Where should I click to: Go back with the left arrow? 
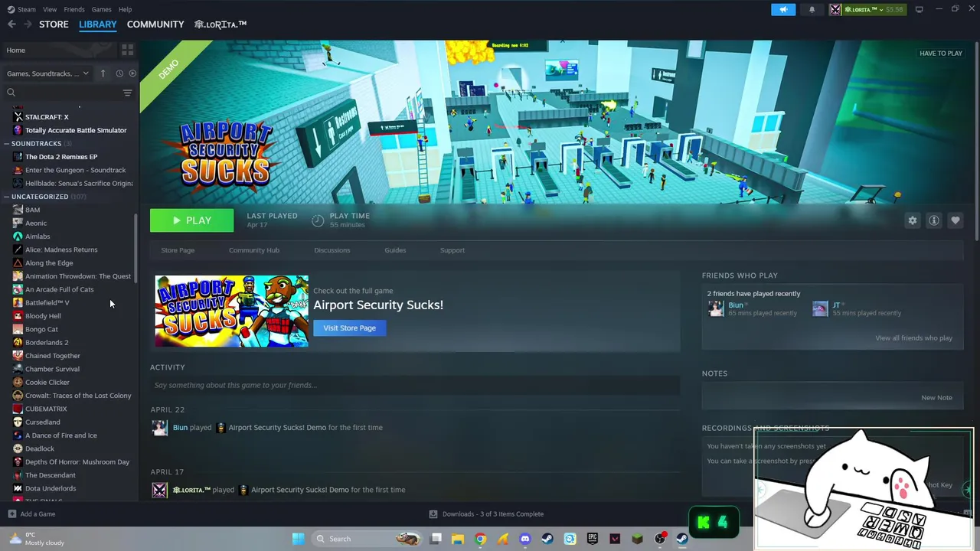click(11, 24)
